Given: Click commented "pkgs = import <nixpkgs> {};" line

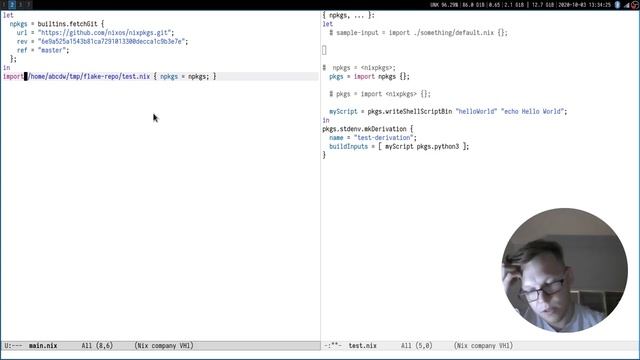Looking at the screenshot, I should pos(380,94).
